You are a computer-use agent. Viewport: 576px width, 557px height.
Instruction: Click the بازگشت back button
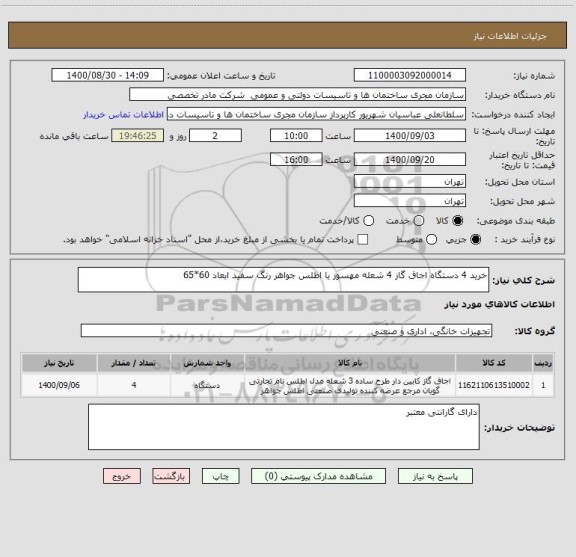click(x=171, y=476)
